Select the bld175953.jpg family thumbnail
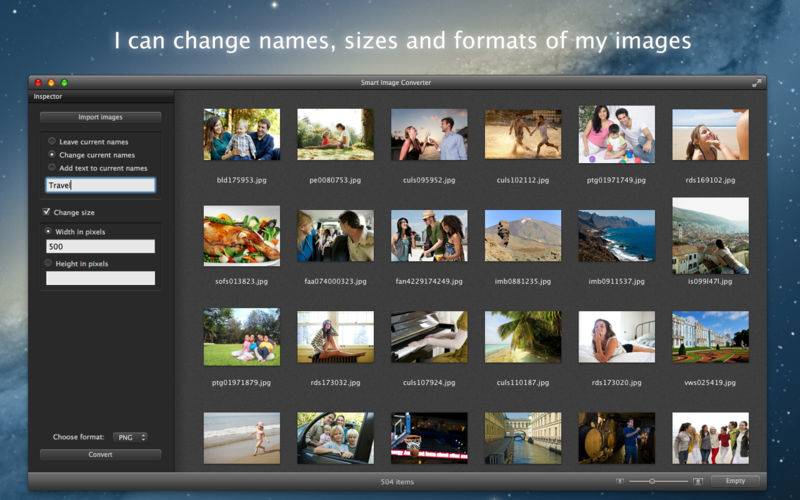Viewport: 800px width, 500px height. point(242,135)
